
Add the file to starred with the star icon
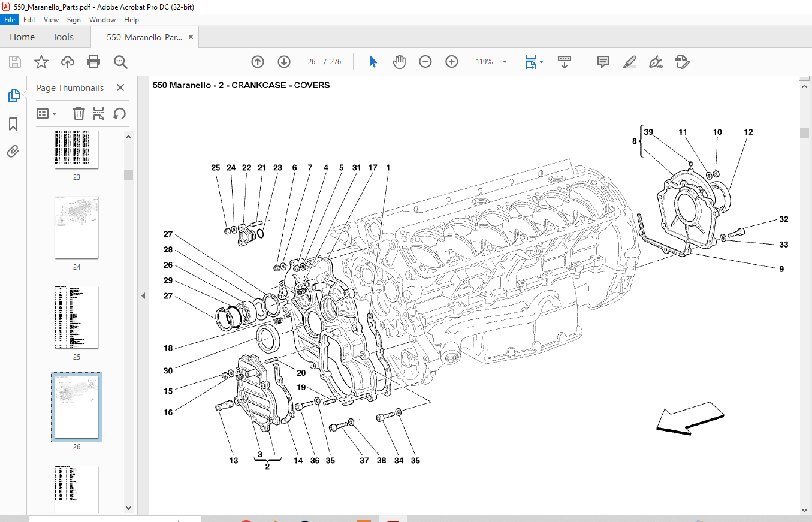(41, 62)
